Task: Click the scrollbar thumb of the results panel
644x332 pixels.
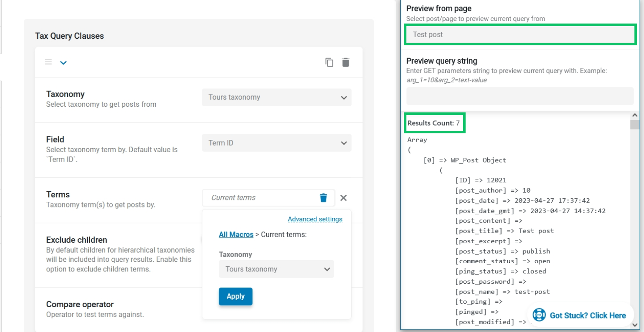Action: [634, 124]
